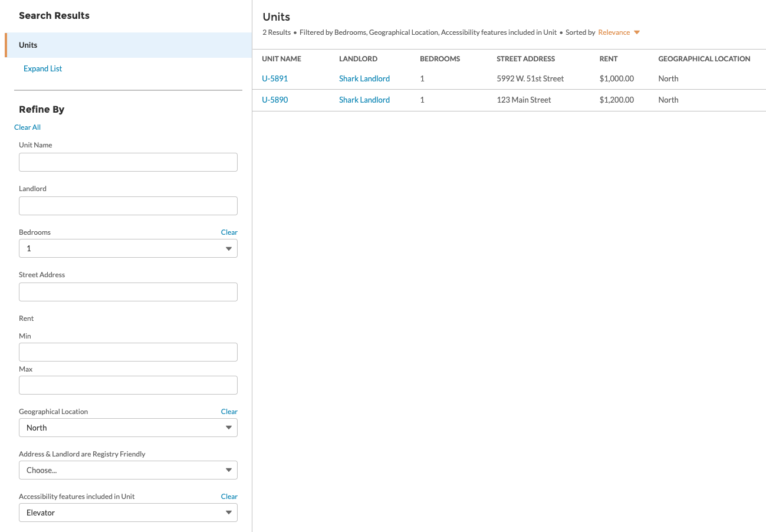
Task: Select the address 123 Main Street
Action: point(524,100)
